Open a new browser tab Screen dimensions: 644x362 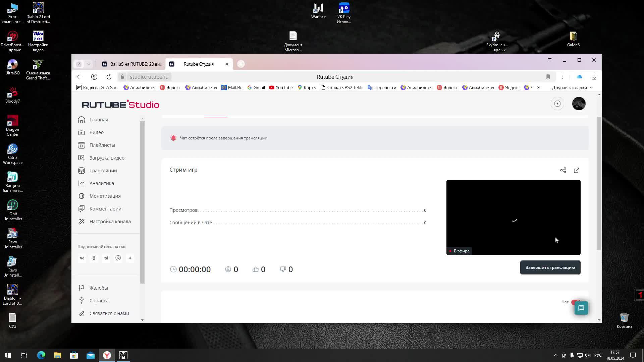(241, 64)
